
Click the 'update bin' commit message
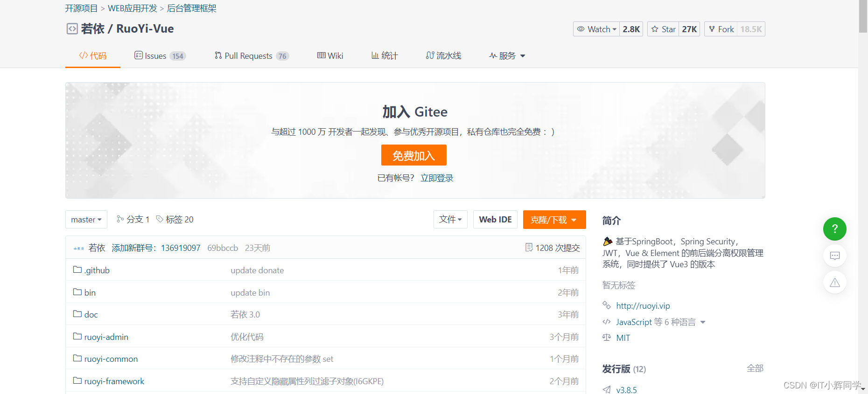250,293
